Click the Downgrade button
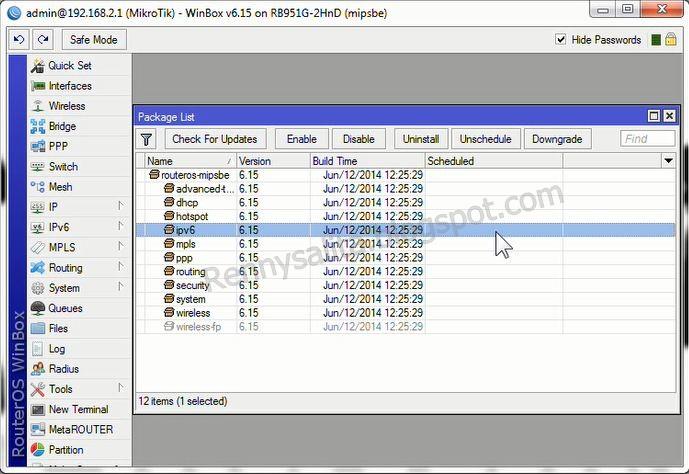Image resolution: width=689 pixels, height=474 pixels. pos(557,139)
